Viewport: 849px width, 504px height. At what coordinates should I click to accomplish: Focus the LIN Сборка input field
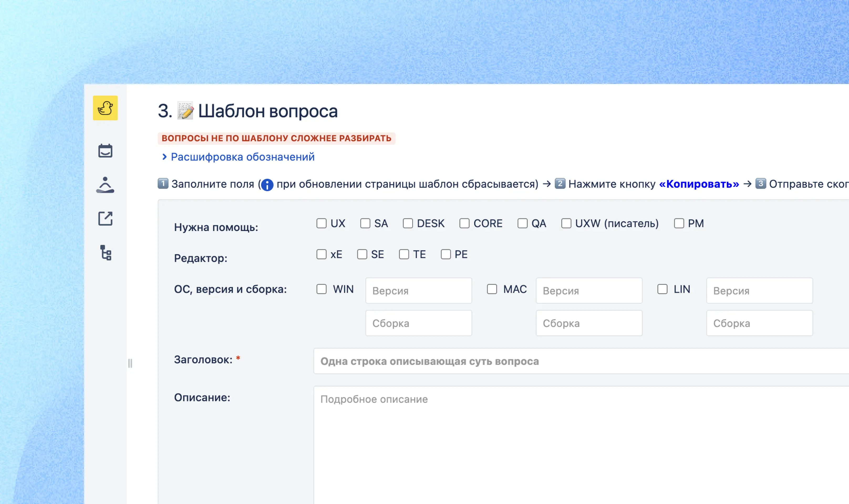(x=760, y=323)
